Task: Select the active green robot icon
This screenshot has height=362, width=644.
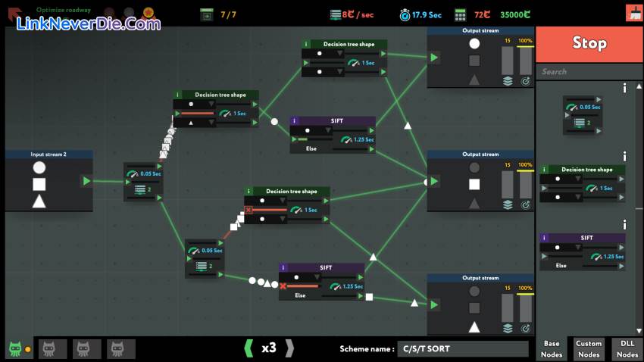Action: pos(15,349)
